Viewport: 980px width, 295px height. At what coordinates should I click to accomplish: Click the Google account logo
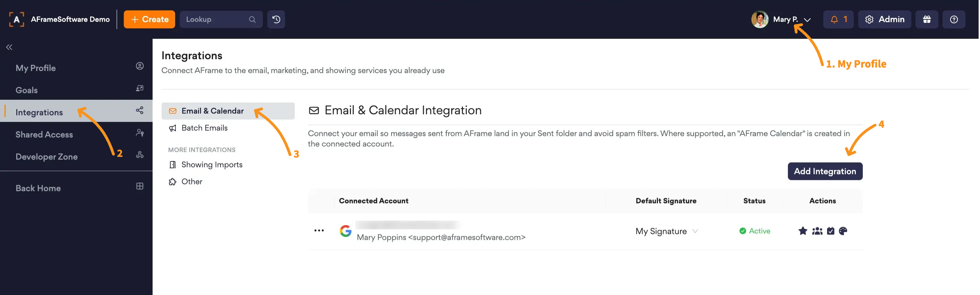point(345,231)
